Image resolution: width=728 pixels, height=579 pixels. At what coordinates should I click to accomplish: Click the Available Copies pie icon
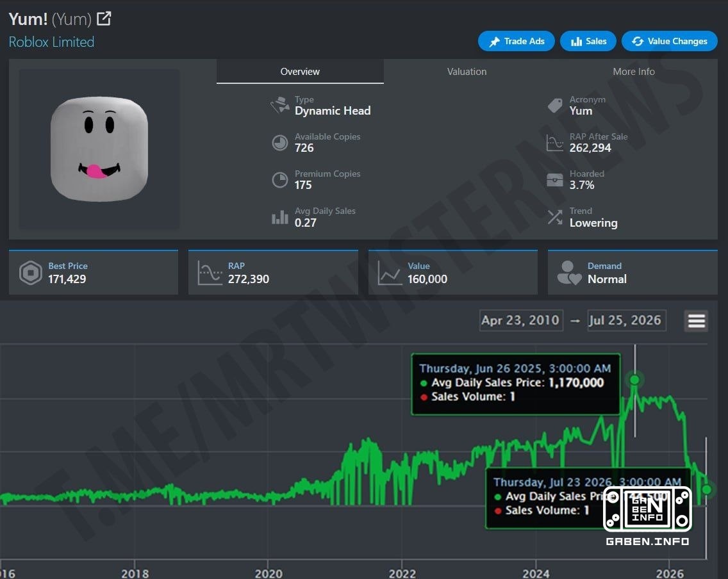[x=279, y=142]
